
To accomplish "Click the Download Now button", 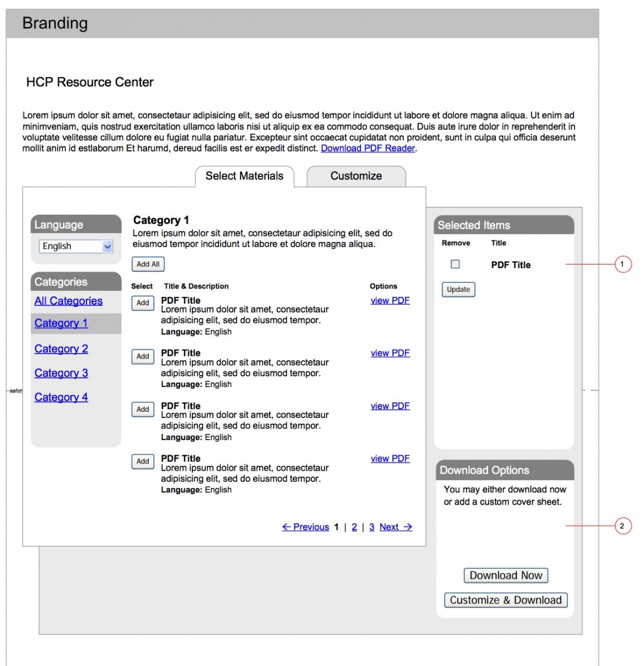I will point(506,576).
